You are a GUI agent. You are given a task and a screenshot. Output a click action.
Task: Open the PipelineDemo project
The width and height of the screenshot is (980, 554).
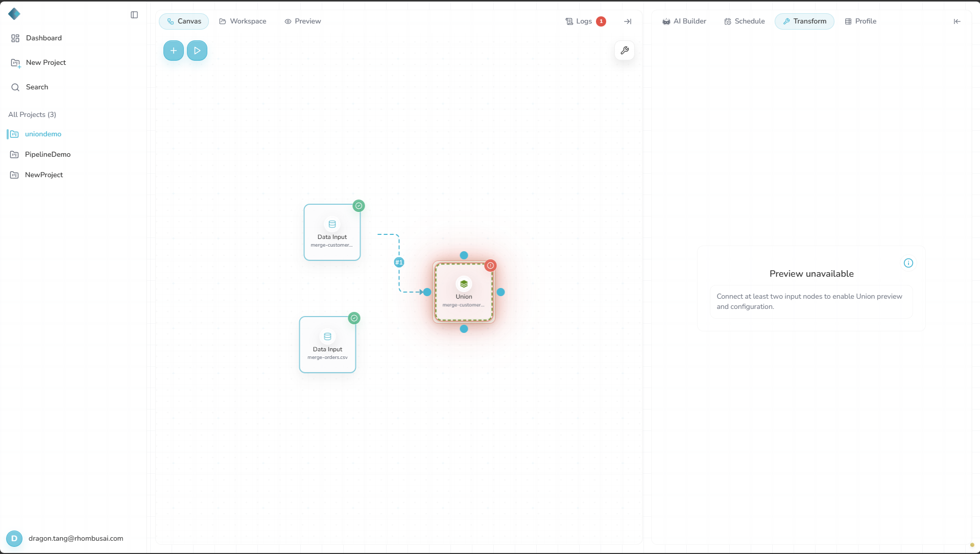[x=47, y=154]
